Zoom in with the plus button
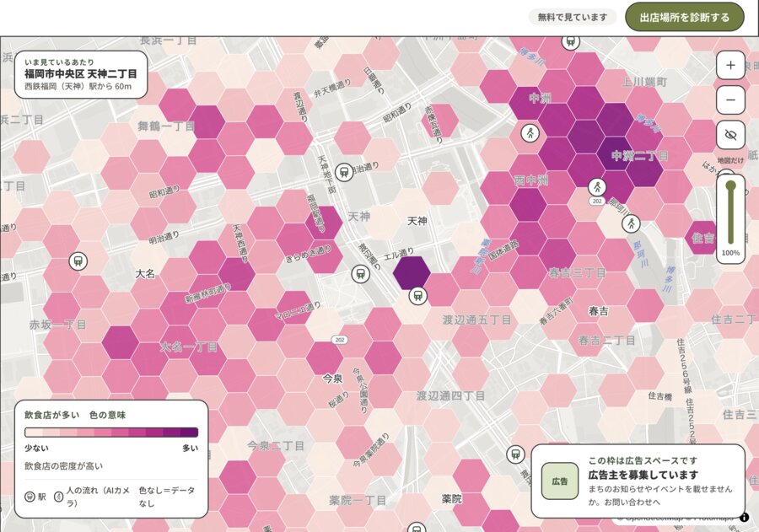This screenshot has width=759, height=532. [x=730, y=65]
